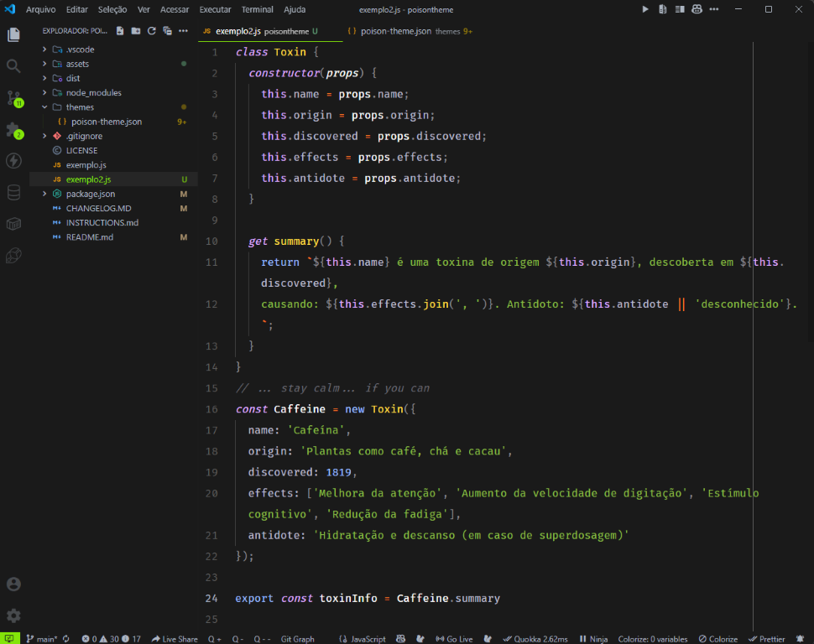The width and height of the screenshot is (814, 644).
Task: Open the database view in activity bar
Action: (13, 193)
